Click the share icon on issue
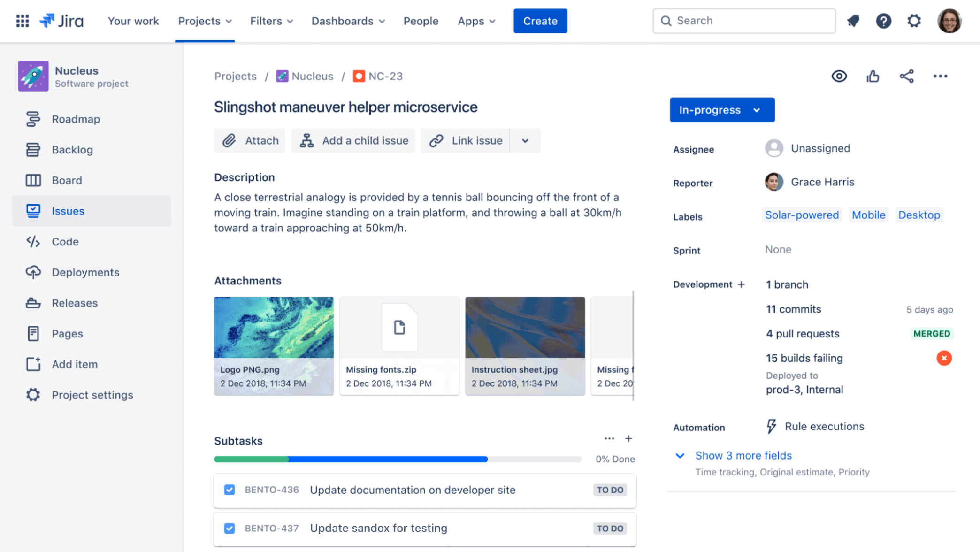The width and height of the screenshot is (980, 552). 907,76
